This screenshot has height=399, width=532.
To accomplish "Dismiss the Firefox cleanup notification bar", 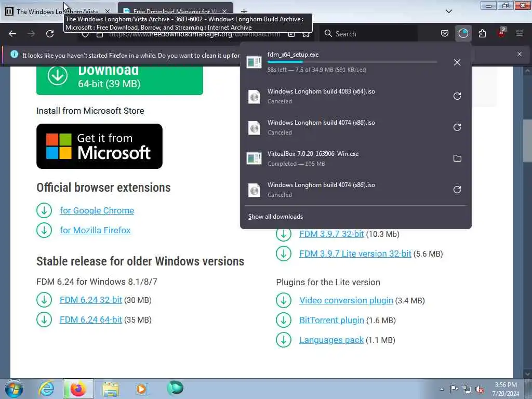I will point(520,54).
